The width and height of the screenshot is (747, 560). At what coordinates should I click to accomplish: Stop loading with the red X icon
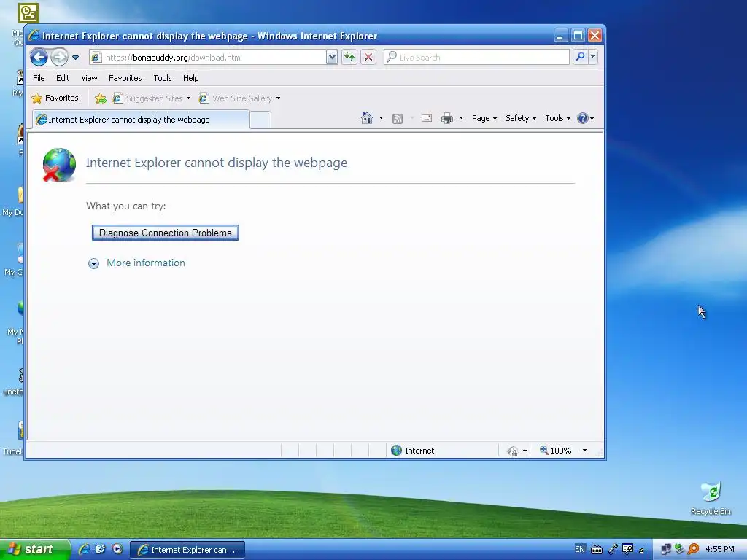click(x=368, y=58)
